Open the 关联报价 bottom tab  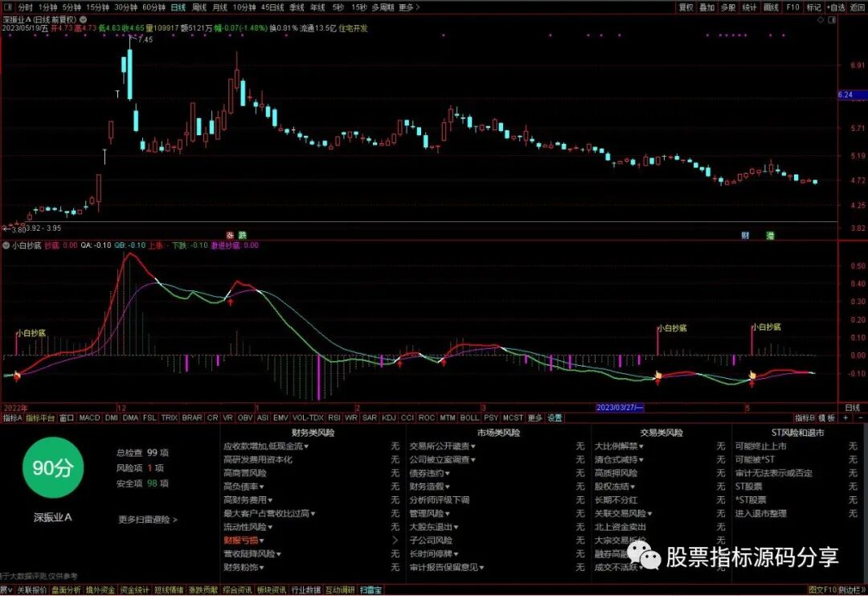33,590
